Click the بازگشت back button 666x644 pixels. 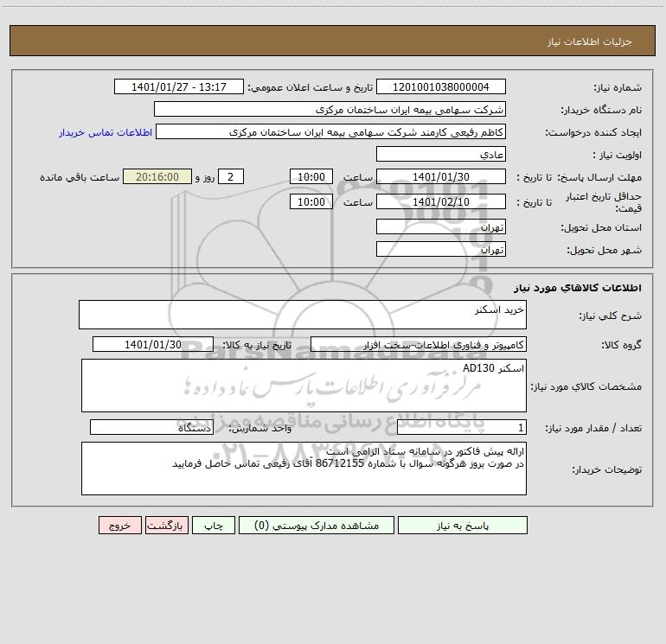166,525
